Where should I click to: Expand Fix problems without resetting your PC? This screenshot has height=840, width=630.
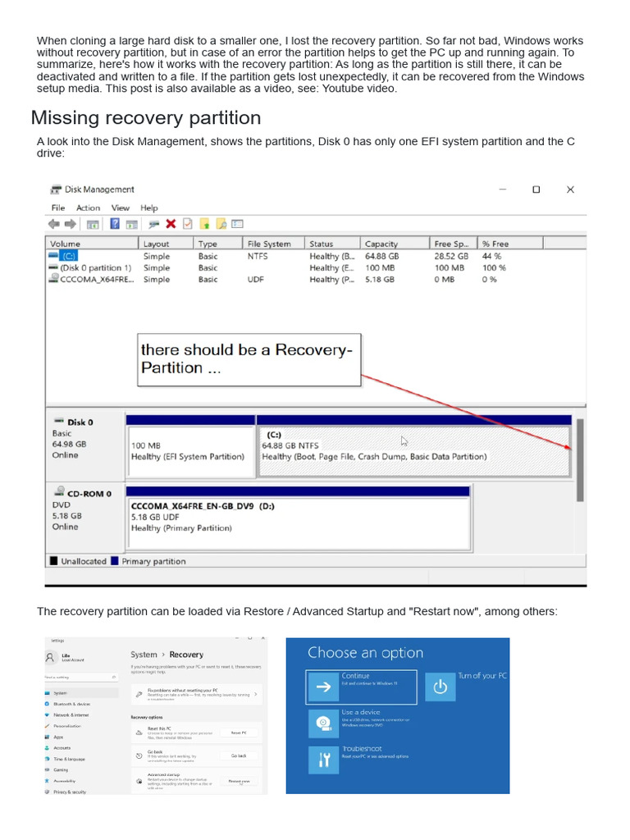tap(197, 694)
